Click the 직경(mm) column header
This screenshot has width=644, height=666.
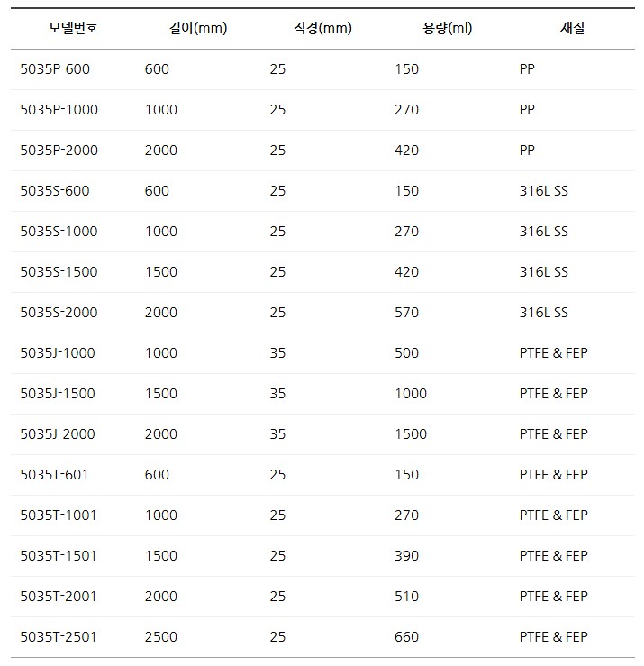tap(322, 28)
